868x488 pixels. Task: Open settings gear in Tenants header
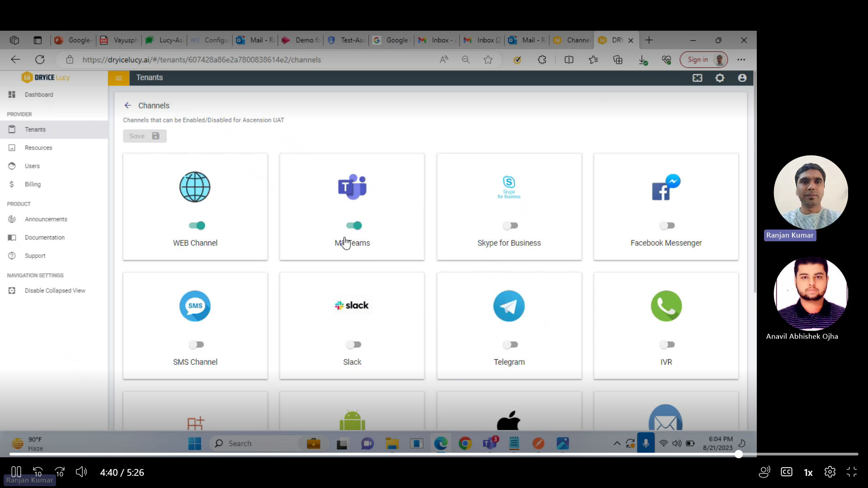pyautogui.click(x=719, y=78)
